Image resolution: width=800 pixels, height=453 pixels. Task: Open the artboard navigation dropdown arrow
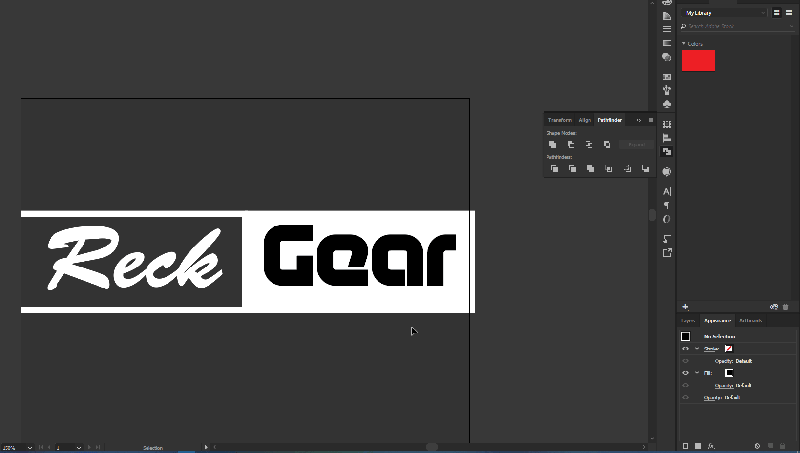click(79, 448)
